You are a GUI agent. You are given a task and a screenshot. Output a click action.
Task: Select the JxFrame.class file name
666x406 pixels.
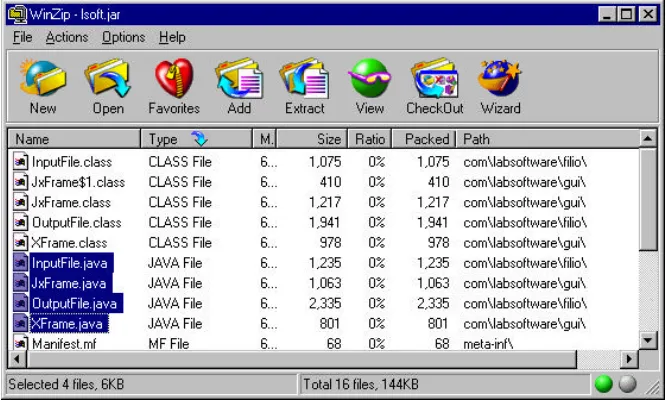coord(71,202)
